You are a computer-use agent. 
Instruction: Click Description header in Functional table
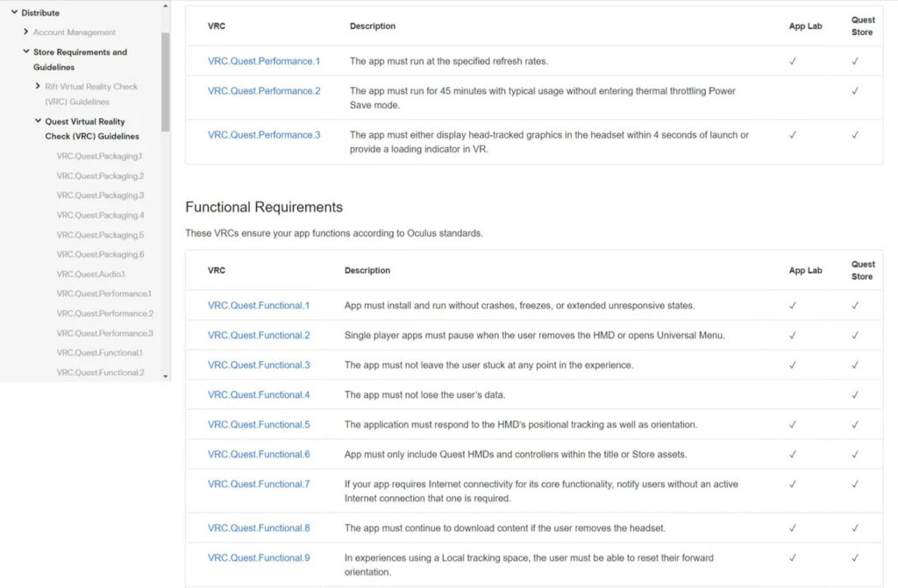click(x=367, y=270)
